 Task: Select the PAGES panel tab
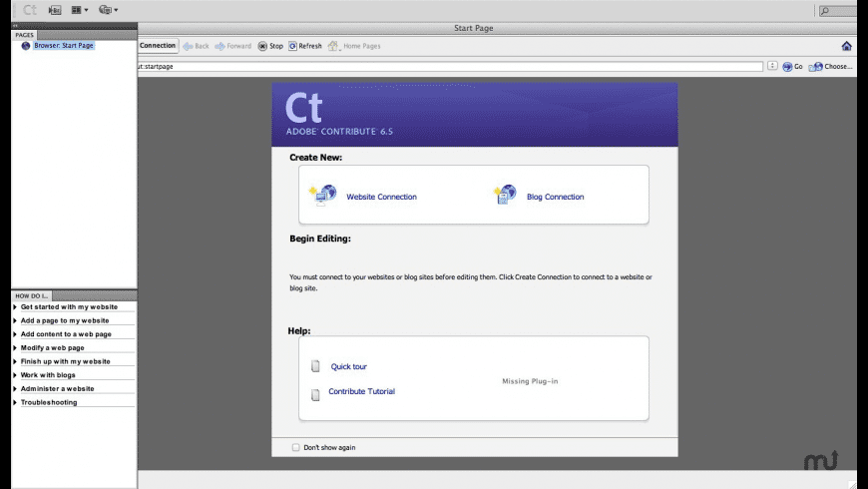(x=24, y=35)
